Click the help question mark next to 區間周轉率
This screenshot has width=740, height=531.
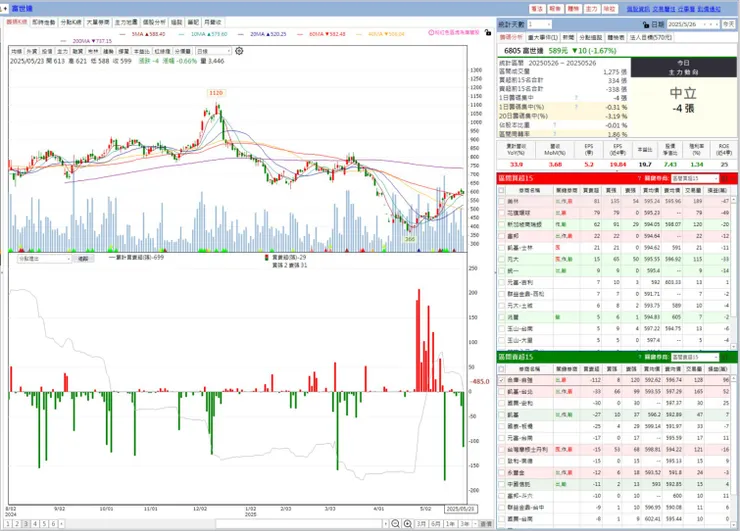coord(555,134)
